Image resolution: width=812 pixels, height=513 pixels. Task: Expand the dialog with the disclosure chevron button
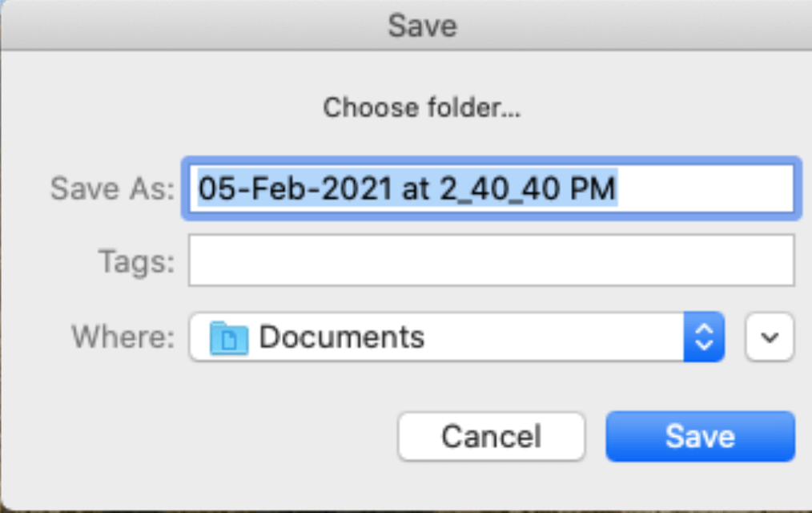(x=769, y=337)
